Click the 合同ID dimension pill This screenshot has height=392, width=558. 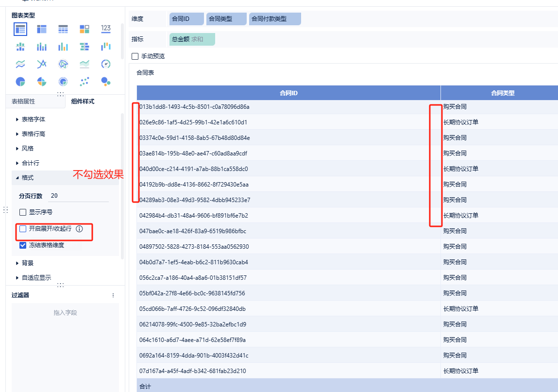pos(186,19)
